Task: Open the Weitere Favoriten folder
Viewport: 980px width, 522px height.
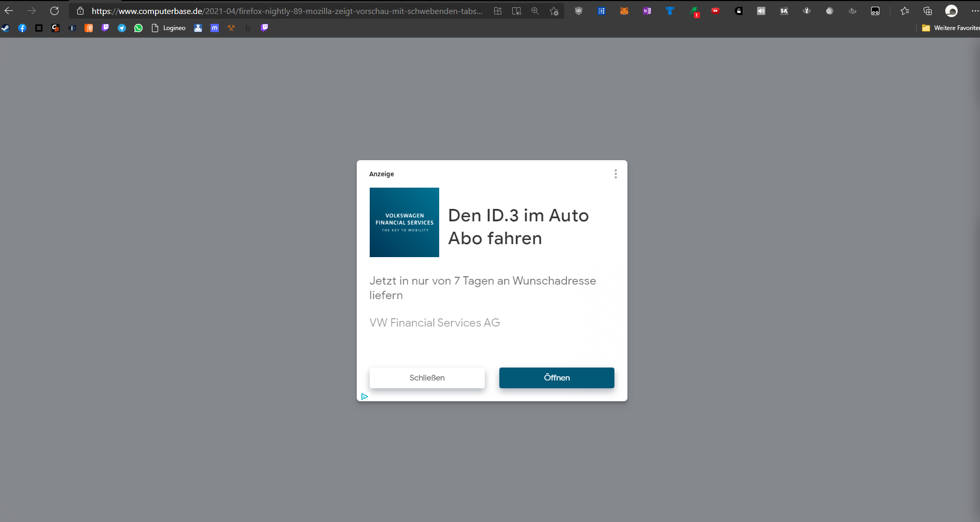Action: [950, 28]
